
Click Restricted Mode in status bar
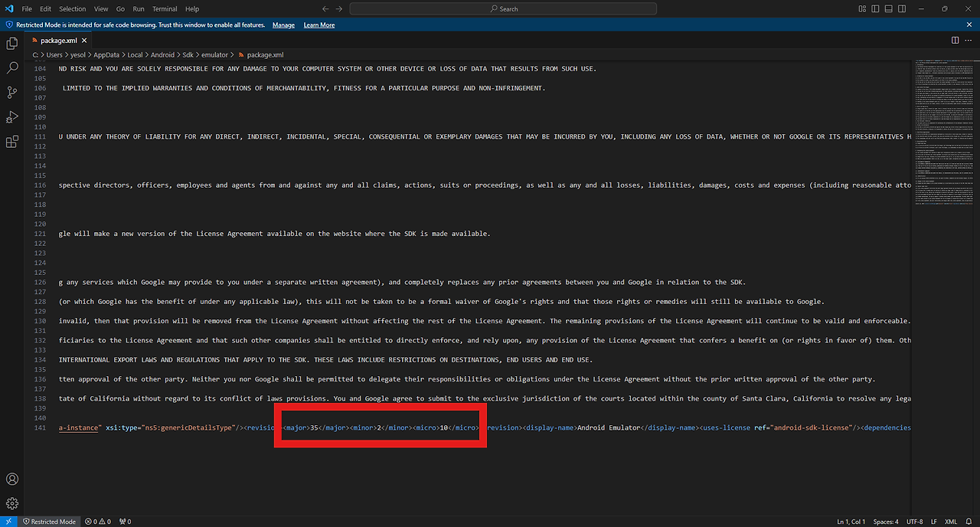[x=48, y=522]
